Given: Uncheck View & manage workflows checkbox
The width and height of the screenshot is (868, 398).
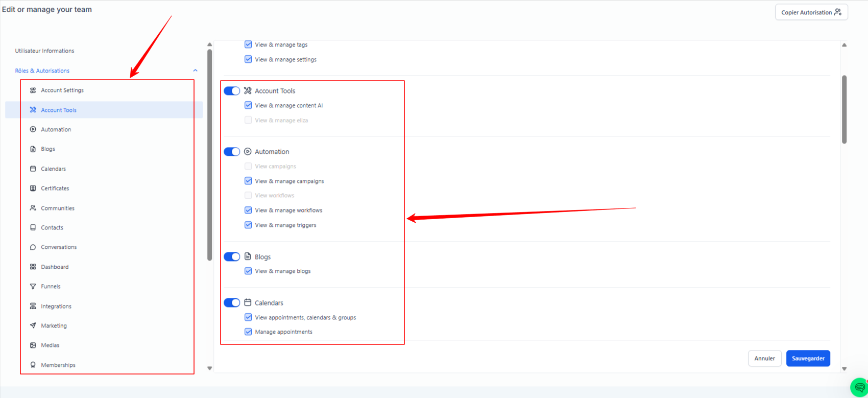Looking at the screenshot, I should [x=248, y=210].
